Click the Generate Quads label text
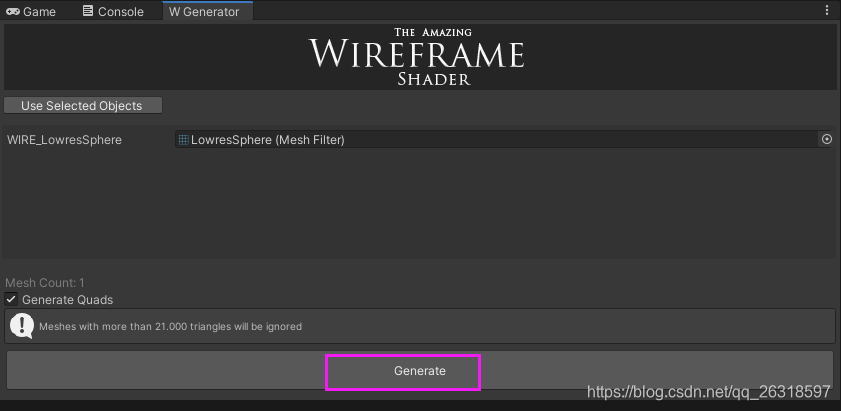Viewport: 841px width, 411px height. coord(68,300)
